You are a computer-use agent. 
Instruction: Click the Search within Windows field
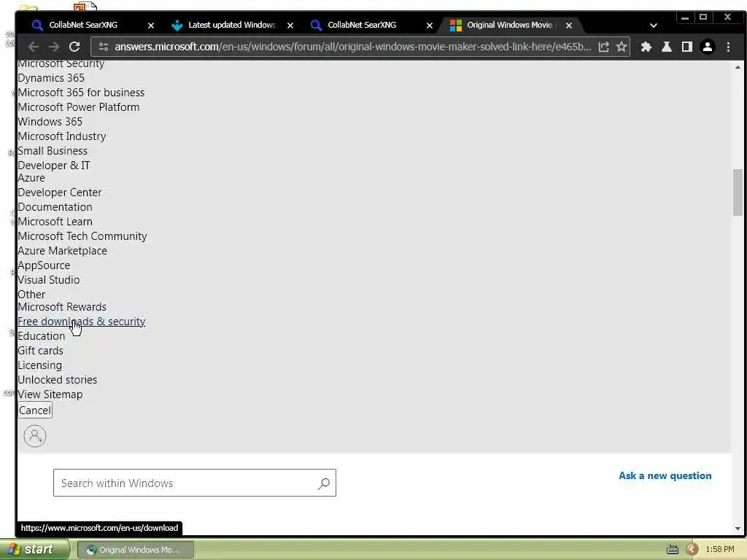pyautogui.click(x=194, y=483)
